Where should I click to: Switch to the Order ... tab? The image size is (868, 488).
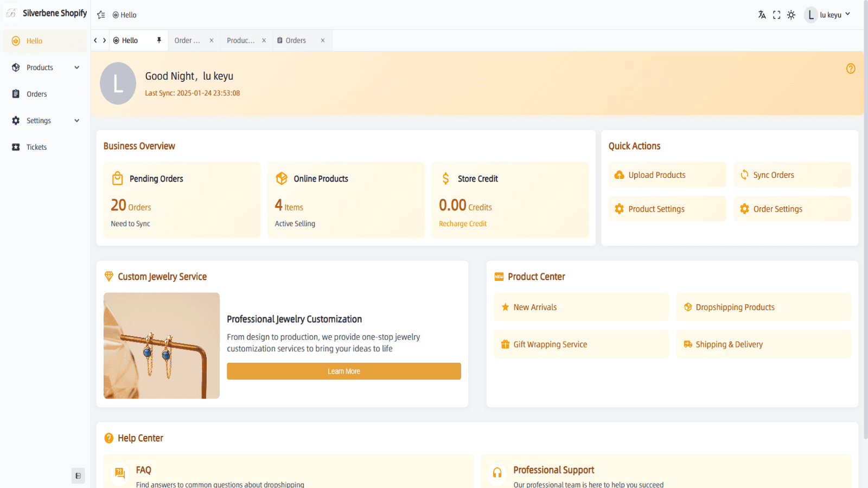point(187,41)
